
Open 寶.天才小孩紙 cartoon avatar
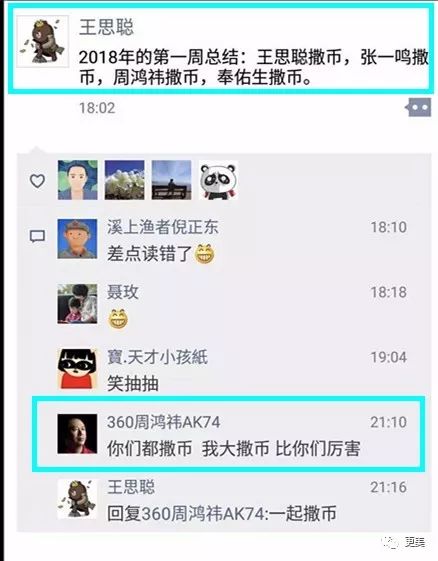point(77,369)
